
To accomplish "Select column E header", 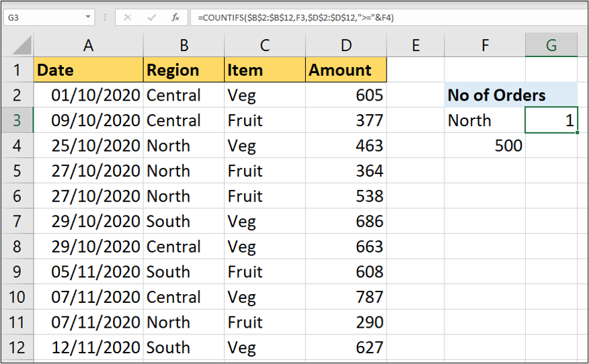I will click(416, 45).
